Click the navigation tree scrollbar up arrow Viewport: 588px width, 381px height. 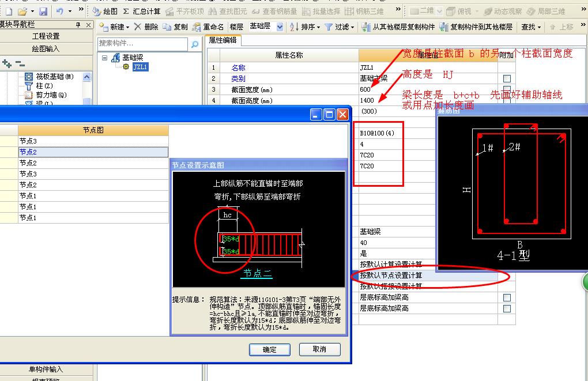[86, 77]
